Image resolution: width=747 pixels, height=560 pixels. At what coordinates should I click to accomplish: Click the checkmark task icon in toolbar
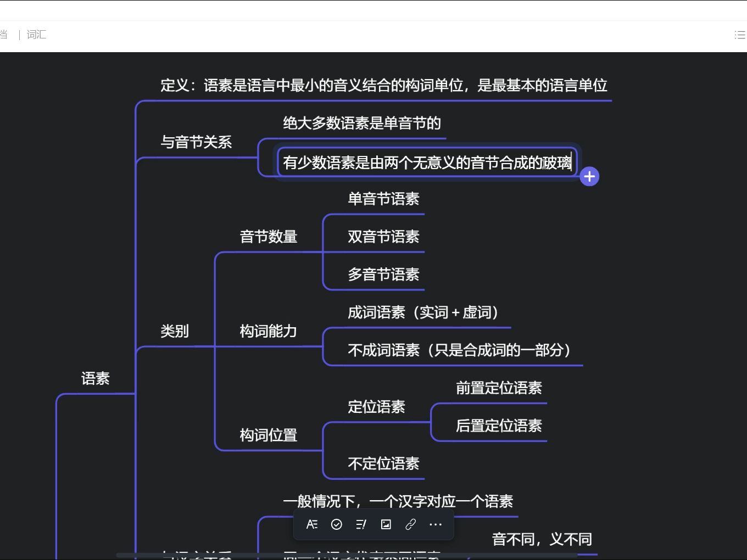[x=337, y=525]
